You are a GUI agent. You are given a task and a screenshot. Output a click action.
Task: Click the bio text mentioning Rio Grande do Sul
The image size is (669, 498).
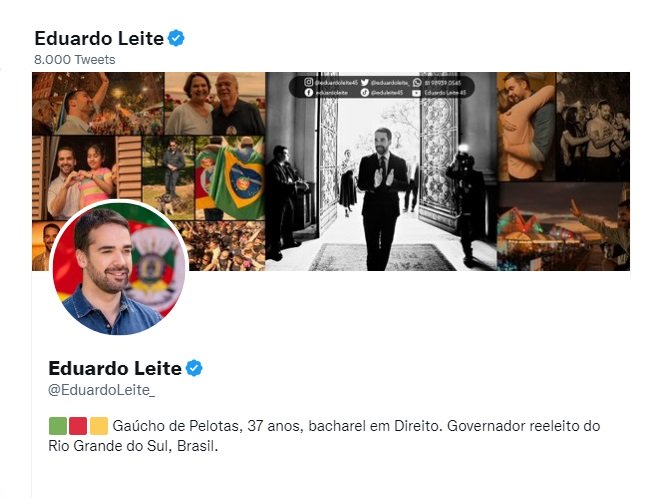click(324, 436)
